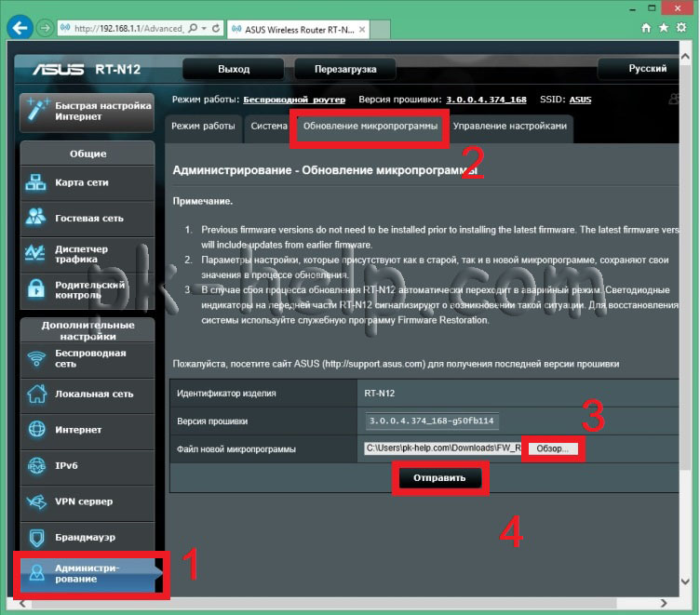Open the firmware version 3.0.0.4.374_168 link

[486, 100]
